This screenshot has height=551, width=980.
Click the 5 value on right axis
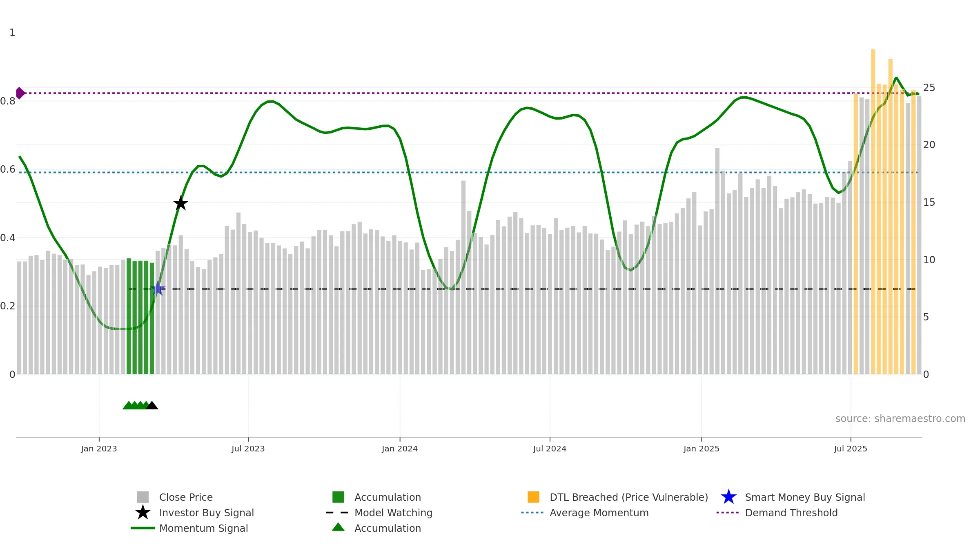click(x=926, y=317)
